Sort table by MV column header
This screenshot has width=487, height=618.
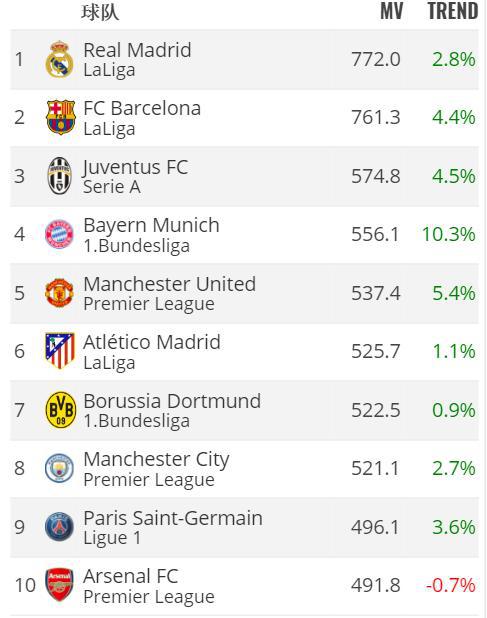392,11
